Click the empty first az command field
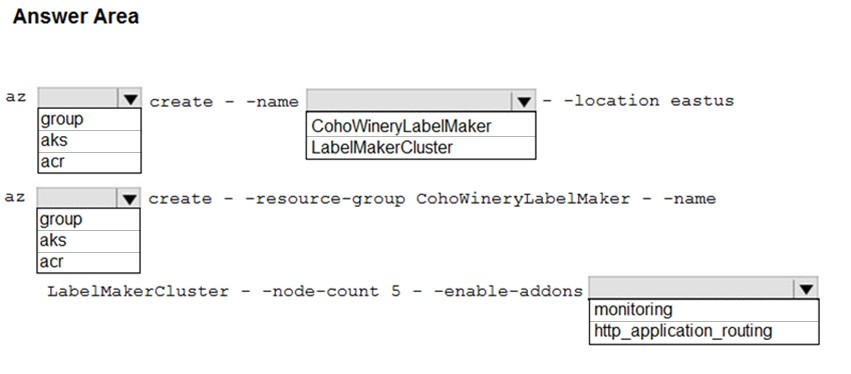 point(78,98)
